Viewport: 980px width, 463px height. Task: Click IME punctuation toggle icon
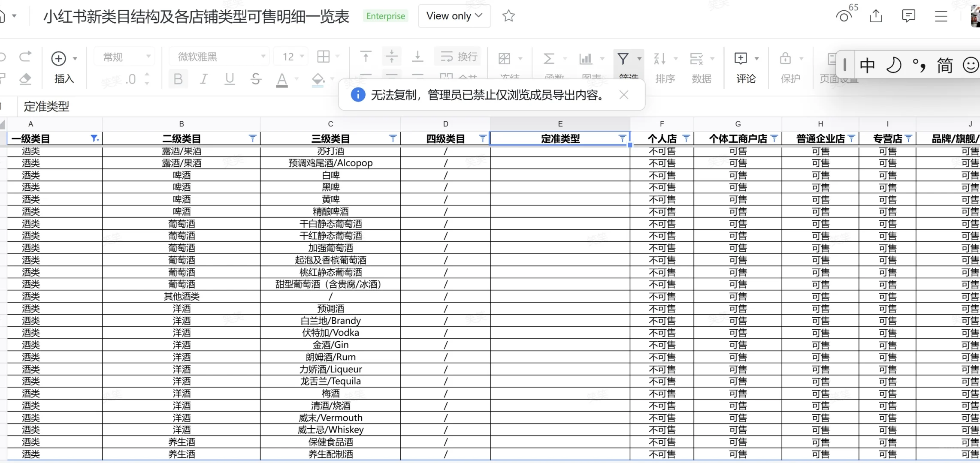pos(919,65)
